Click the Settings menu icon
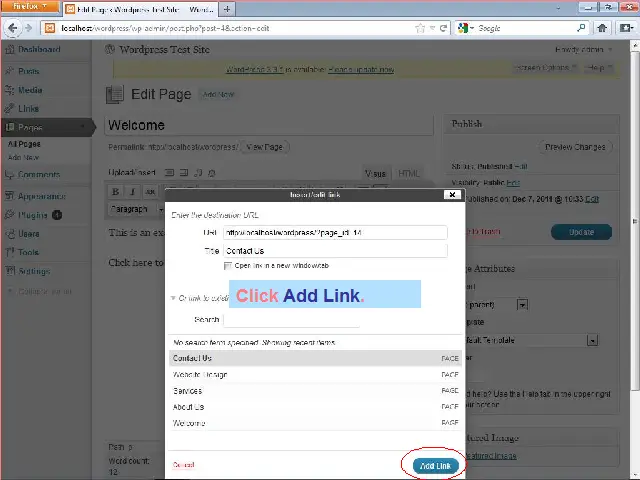The width and height of the screenshot is (640, 480). coord(9,271)
